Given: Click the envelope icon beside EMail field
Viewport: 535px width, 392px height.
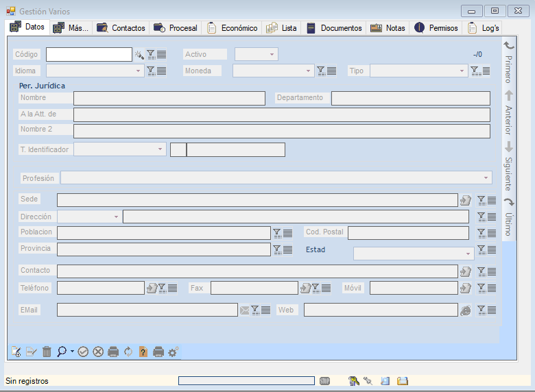Looking at the screenshot, I should (x=244, y=310).
